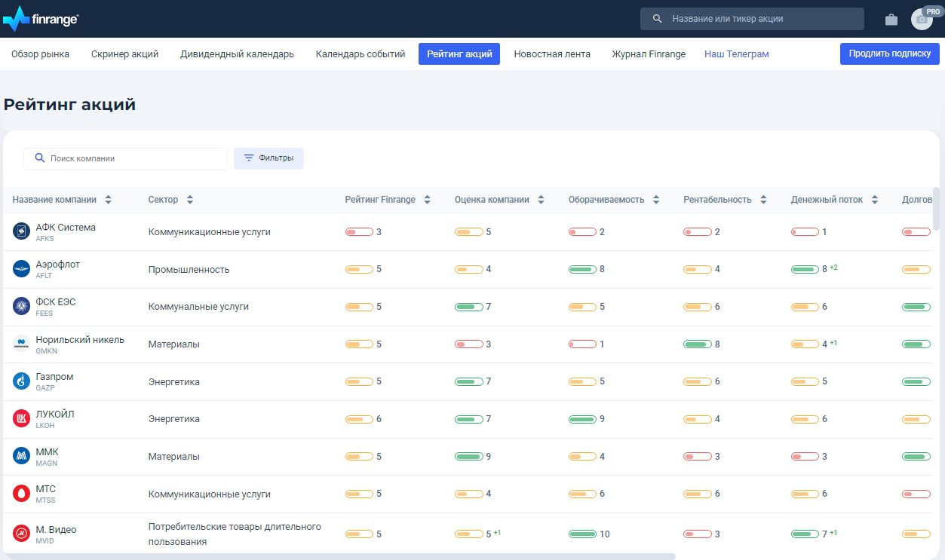
Task: Click the Finrange logo in header
Action: [x=41, y=19]
